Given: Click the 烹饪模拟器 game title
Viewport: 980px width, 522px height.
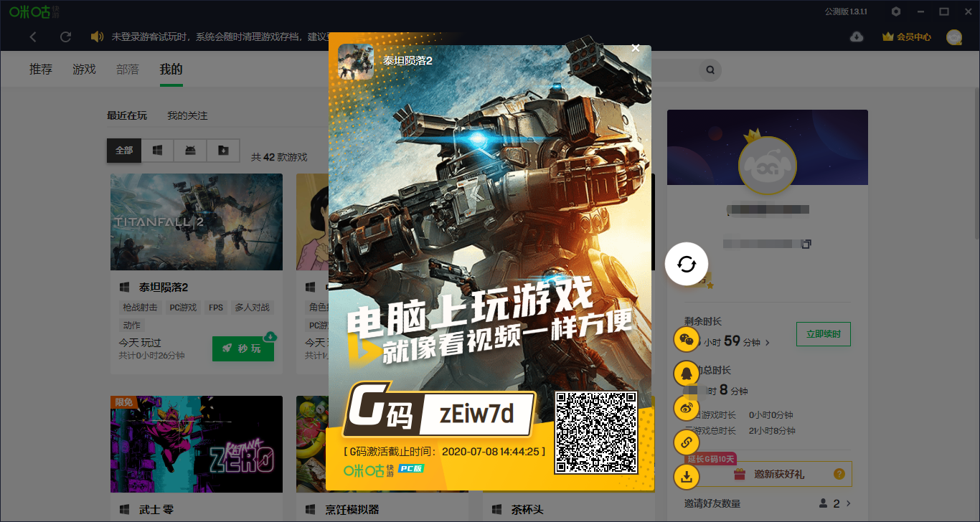Looking at the screenshot, I should click(352, 510).
